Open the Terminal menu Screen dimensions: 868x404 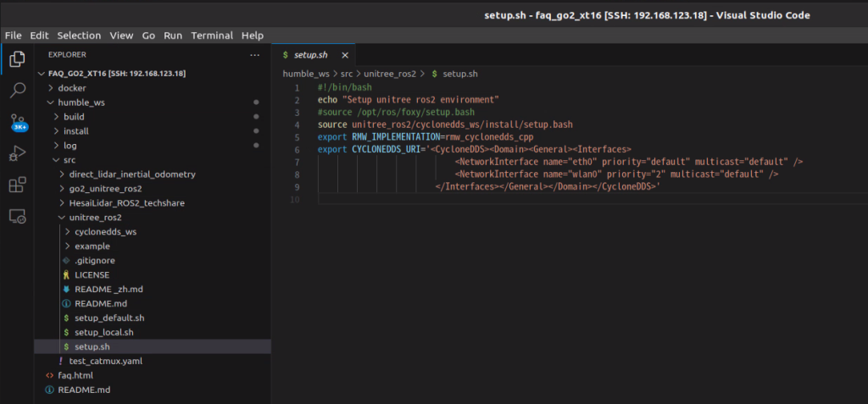[212, 36]
